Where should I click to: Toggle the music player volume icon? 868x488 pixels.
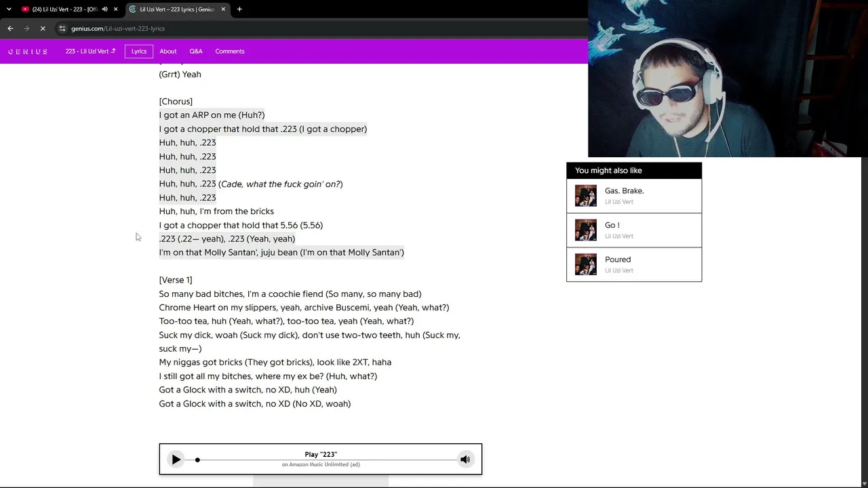pos(465,460)
